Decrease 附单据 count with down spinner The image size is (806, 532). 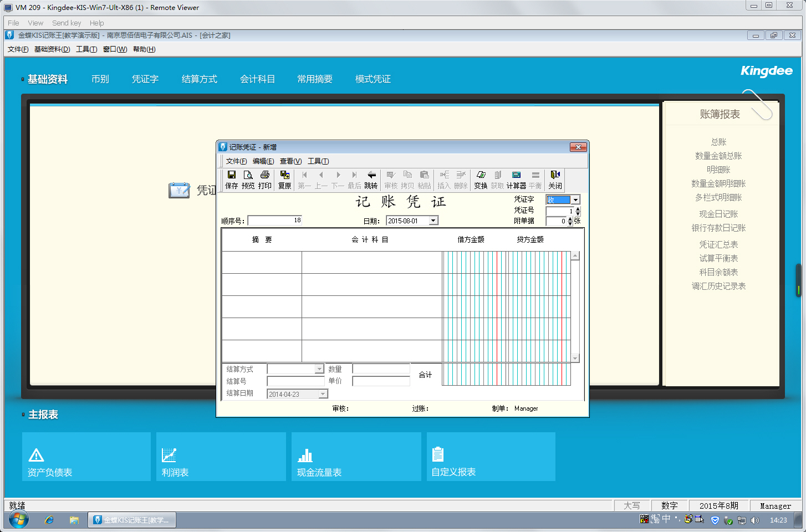pos(570,223)
